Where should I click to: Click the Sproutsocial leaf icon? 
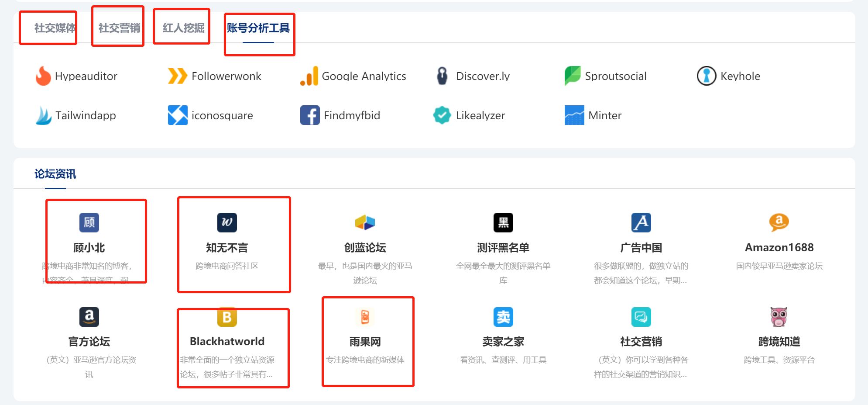(573, 76)
